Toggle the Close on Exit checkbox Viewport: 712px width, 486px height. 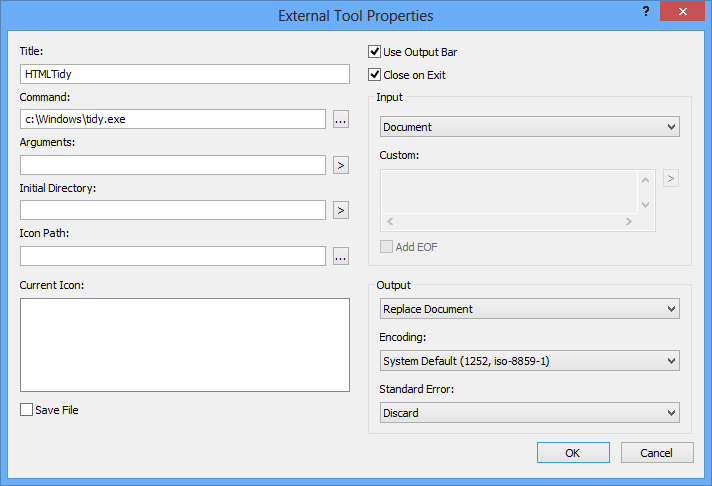(x=374, y=74)
